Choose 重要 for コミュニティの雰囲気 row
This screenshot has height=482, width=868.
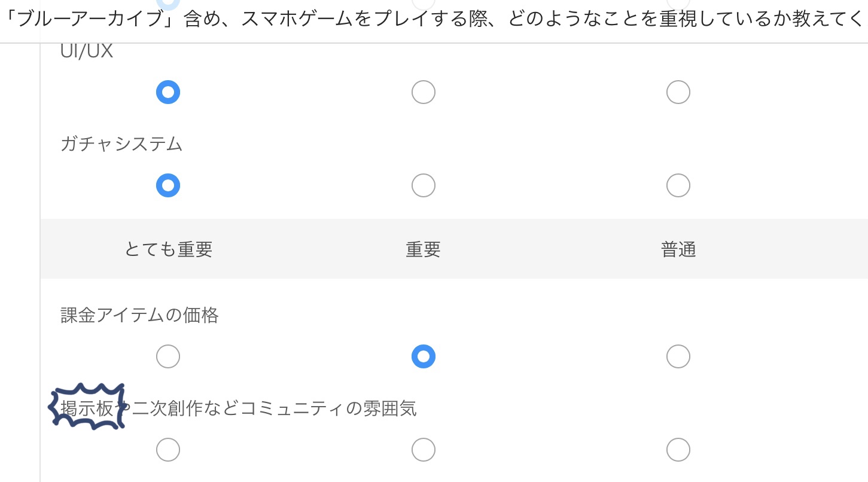pyautogui.click(x=424, y=450)
